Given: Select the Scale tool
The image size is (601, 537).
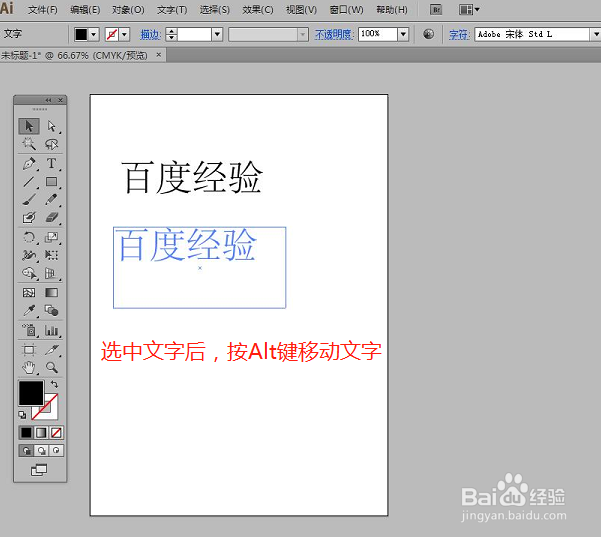Looking at the screenshot, I should coord(51,237).
